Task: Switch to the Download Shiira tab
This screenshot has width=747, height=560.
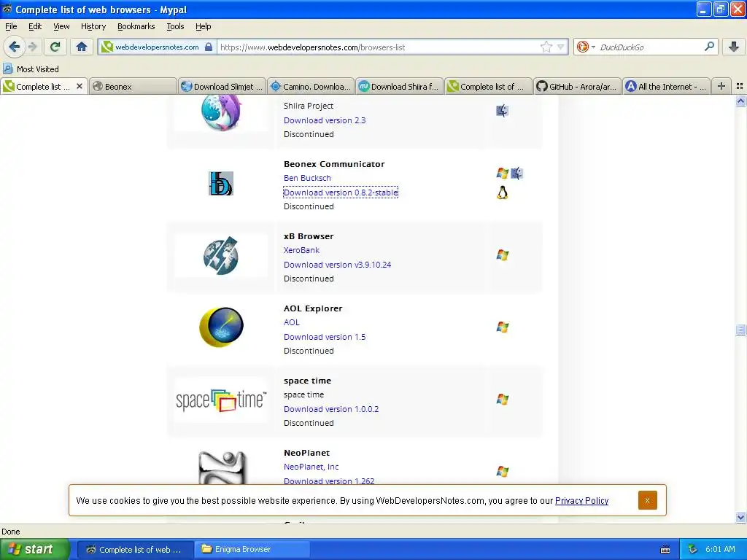Action: pos(400,86)
